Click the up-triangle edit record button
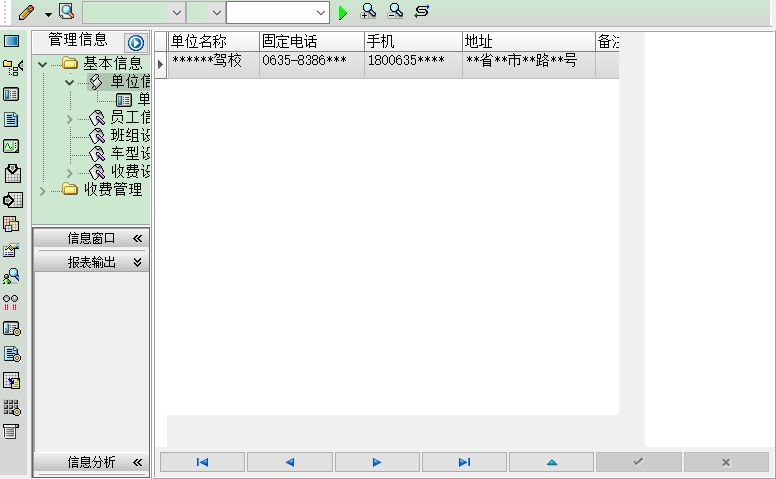Screen dimensions: 776x479 tap(552, 462)
